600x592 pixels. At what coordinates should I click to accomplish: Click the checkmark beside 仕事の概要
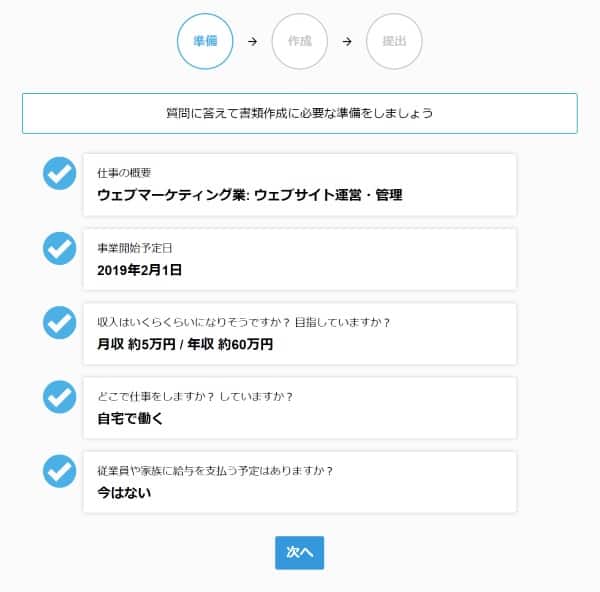tap(60, 173)
